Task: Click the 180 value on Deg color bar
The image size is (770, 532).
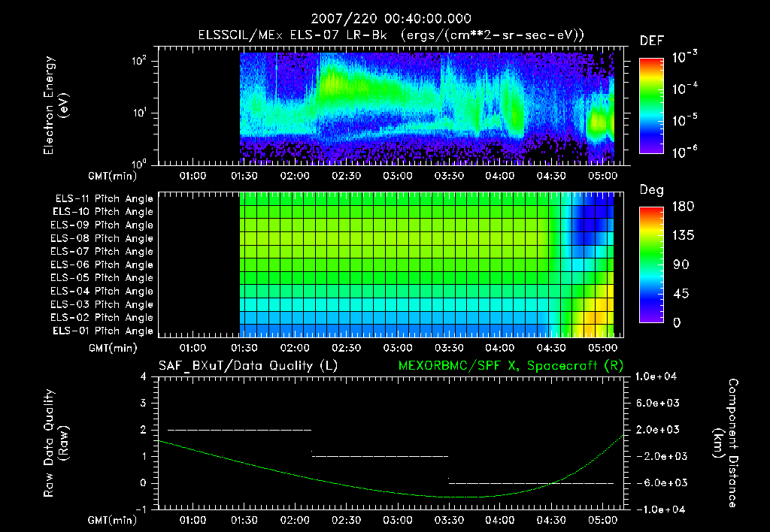Action: 683,207
